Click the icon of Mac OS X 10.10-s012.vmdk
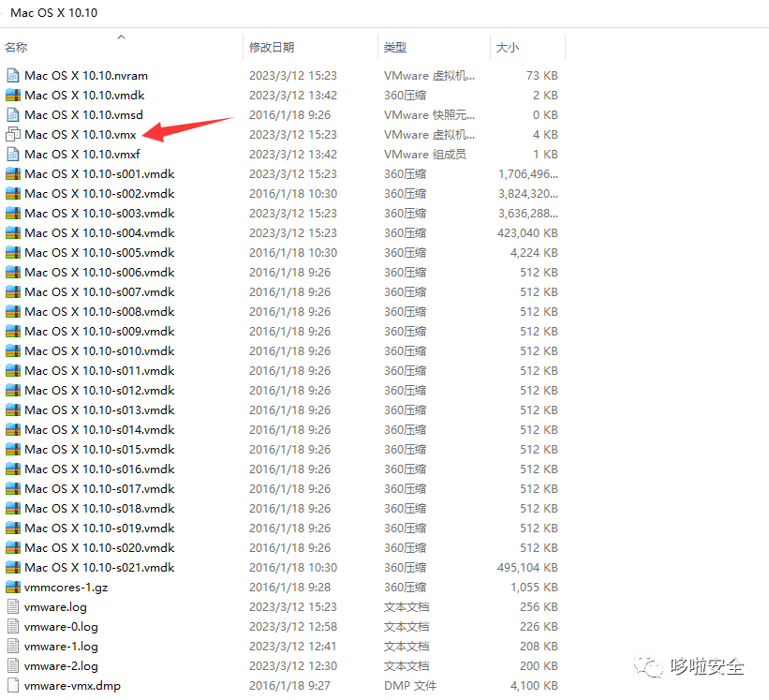 (x=13, y=391)
